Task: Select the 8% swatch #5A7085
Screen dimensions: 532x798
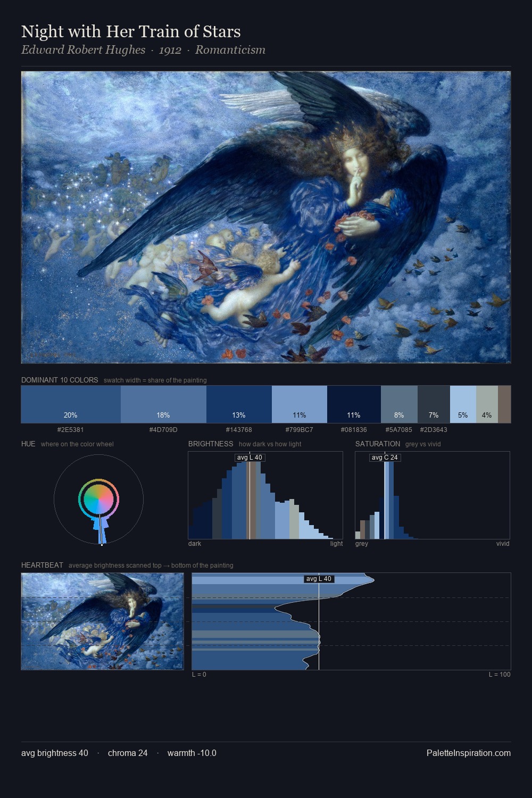Action: pyautogui.click(x=399, y=404)
